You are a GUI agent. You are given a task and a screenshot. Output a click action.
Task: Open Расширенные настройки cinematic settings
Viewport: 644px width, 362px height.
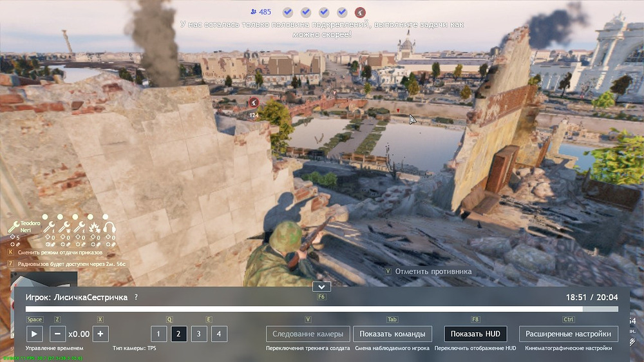568,334
